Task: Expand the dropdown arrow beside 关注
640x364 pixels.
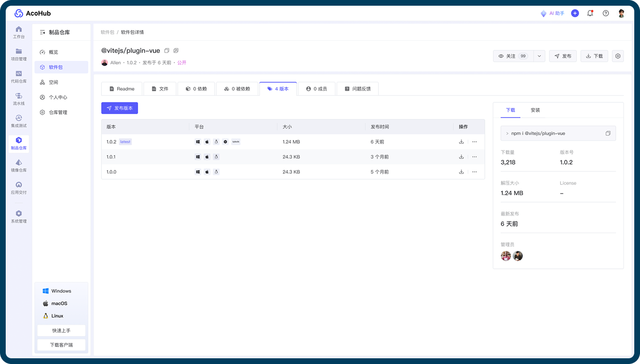Action: pyautogui.click(x=540, y=56)
